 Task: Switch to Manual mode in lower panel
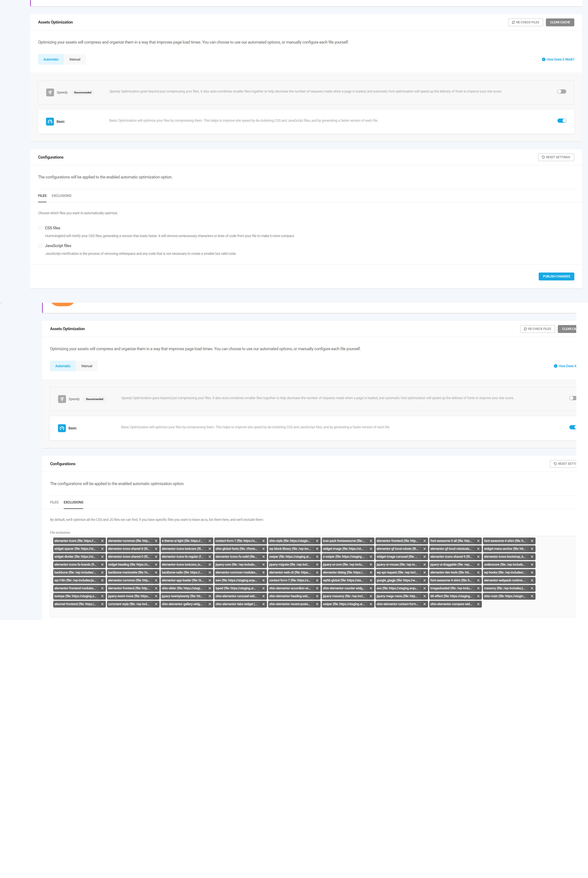(87, 366)
